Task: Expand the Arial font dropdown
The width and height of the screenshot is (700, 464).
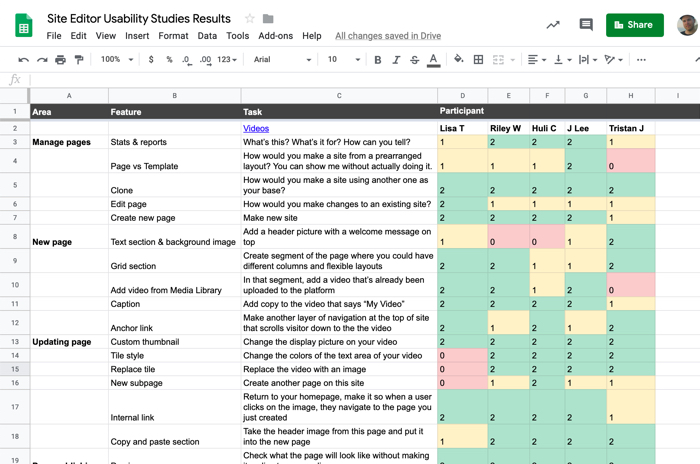Action: pyautogui.click(x=282, y=60)
